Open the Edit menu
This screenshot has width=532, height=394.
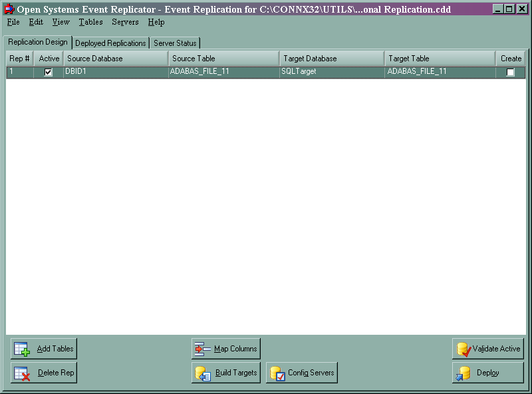35,22
